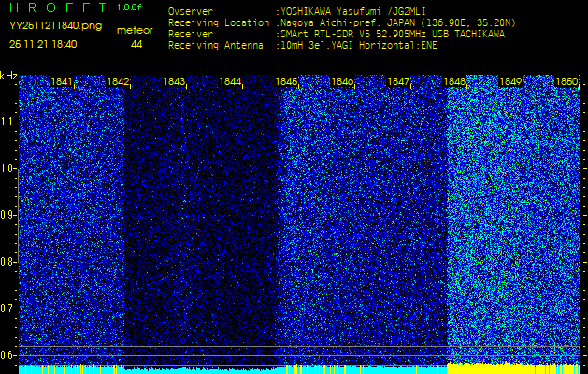Click the 1848 time marker
The width and height of the screenshot is (588, 374).
pyautogui.click(x=454, y=81)
